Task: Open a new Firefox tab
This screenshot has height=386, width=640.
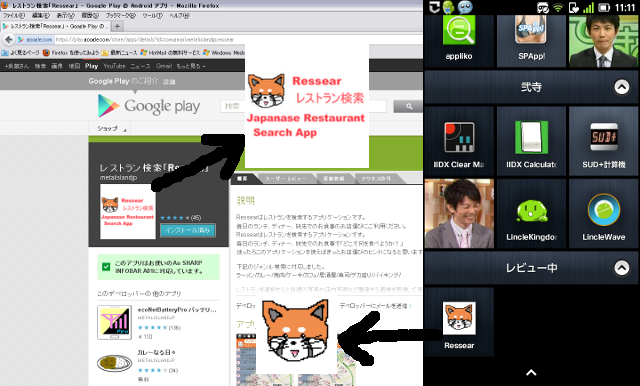Action: pyautogui.click(x=117, y=26)
